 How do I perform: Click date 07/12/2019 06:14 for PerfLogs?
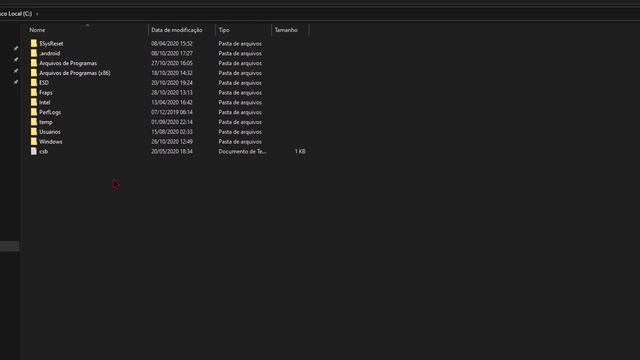(x=172, y=112)
